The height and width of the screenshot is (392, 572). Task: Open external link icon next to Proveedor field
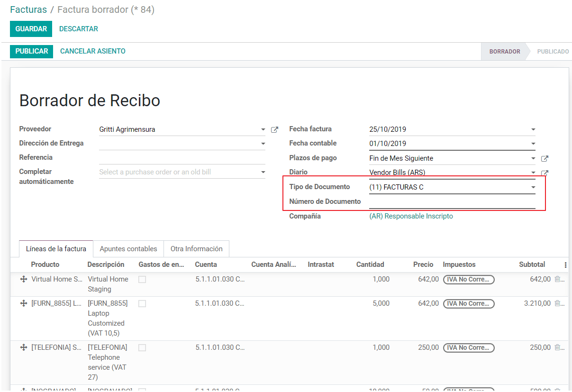pyautogui.click(x=274, y=129)
